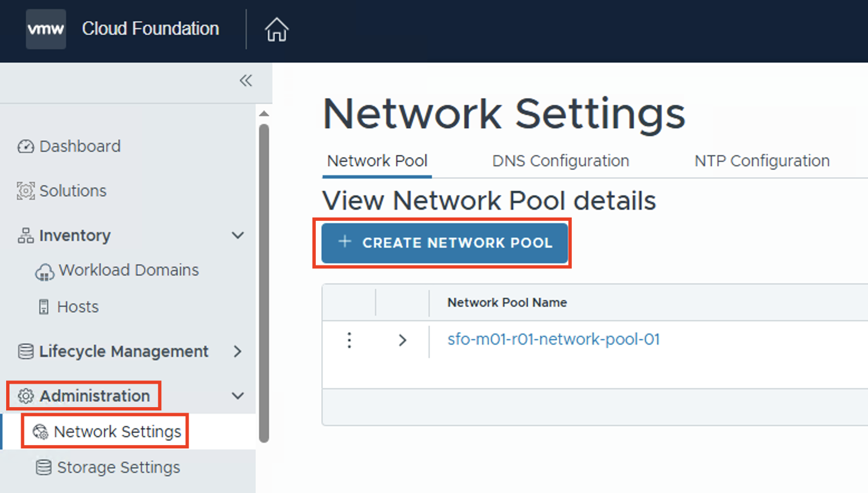Expand the sfo-m01-r01 network pool row
This screenshot has height=493, width=868.
click(x=403, y=340)
